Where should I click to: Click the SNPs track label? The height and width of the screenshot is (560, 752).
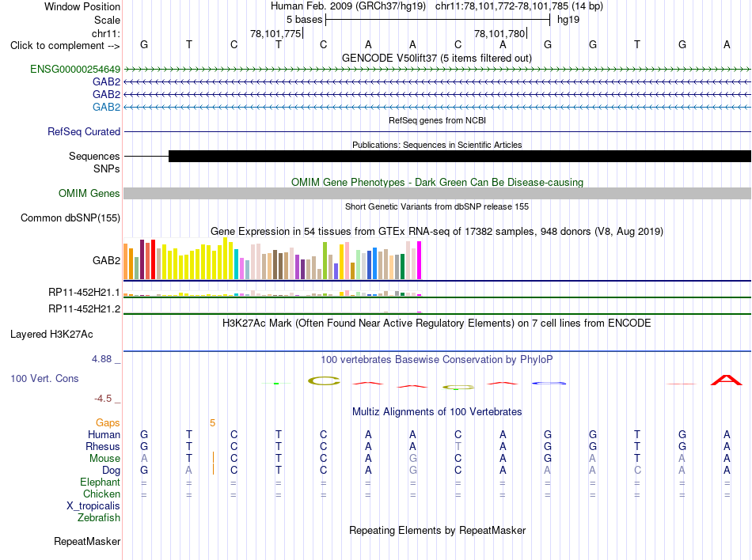click(x=107, y=168)
